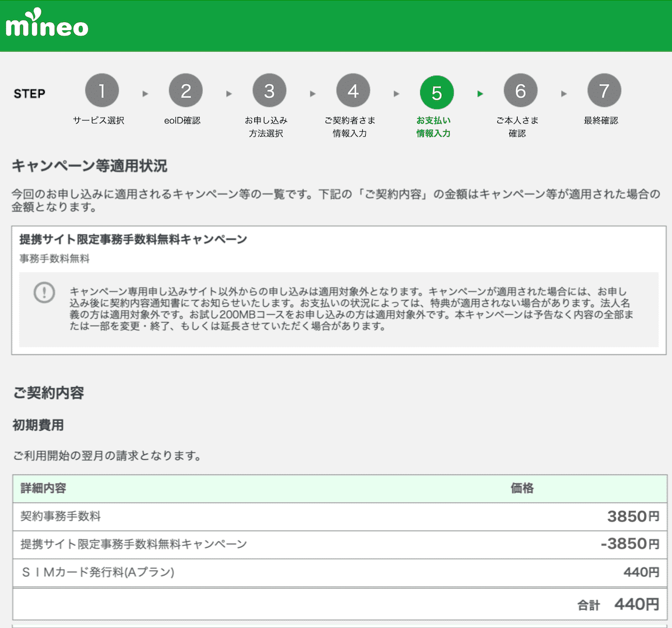This screenshot has height=628, width=672.
Task: Click the 初期費用 heading
Action: pos(38,425)
